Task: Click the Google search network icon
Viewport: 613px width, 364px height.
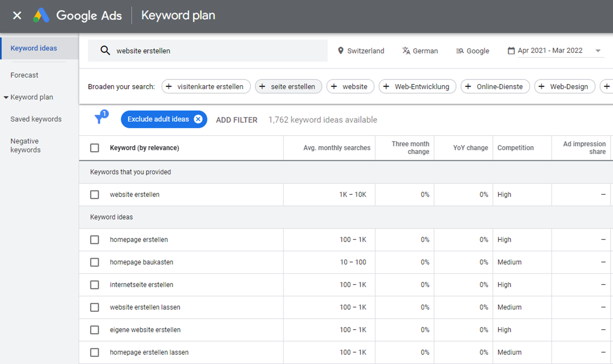Action: pos(459,51)
